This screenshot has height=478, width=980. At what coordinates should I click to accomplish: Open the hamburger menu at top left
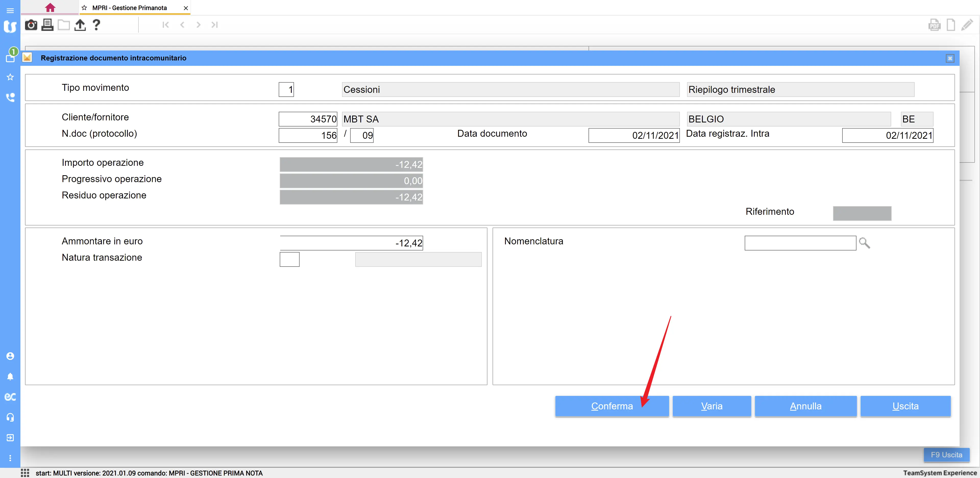point(10,10)
